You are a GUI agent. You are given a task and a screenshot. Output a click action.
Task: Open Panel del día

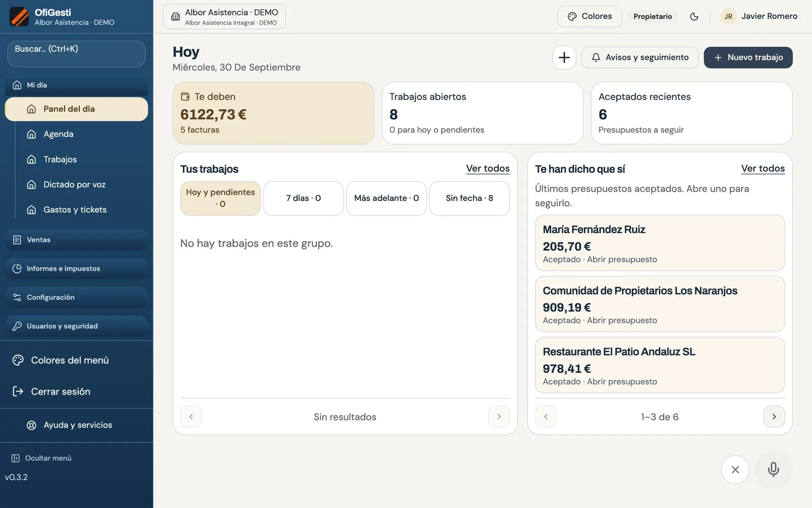[x=76, y=109]
